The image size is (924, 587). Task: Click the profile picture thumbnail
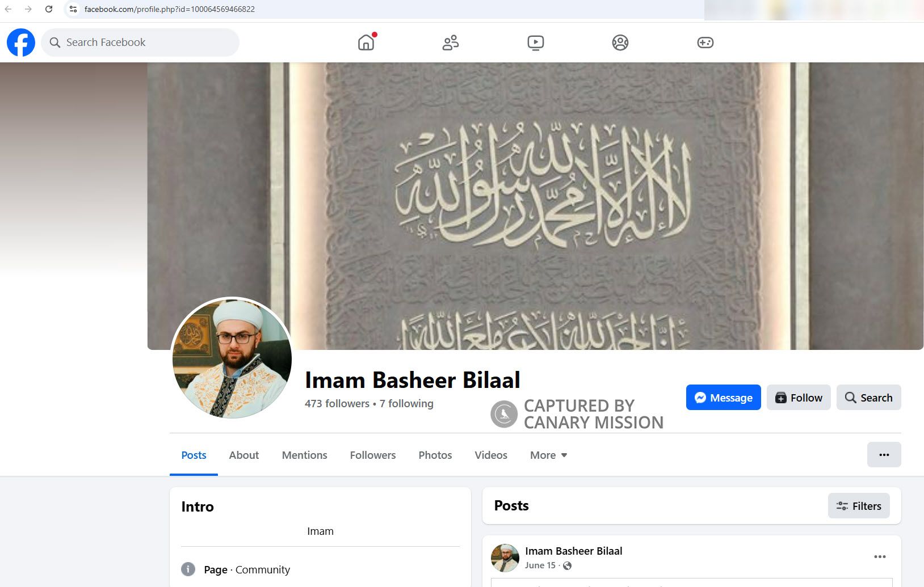tap(232, 358)
